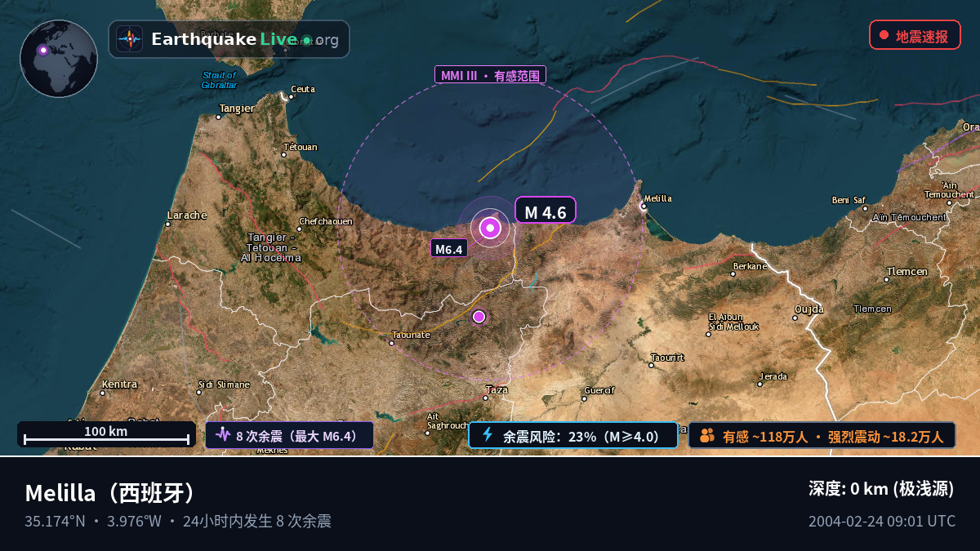Open the 地震速报 alert button
Viewport: 980px width, 551px height.
tap(915, 35)
